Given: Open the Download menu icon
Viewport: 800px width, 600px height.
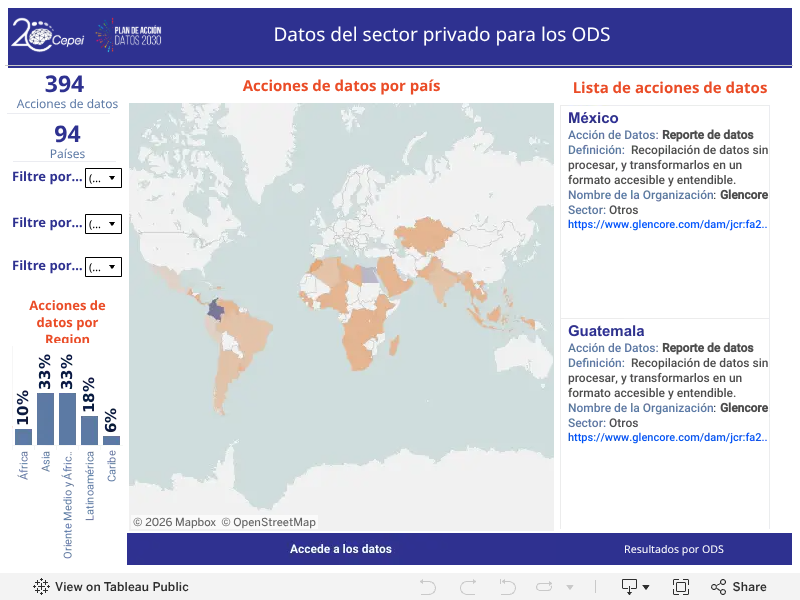Looking at the screenshot, I should 635,587.
